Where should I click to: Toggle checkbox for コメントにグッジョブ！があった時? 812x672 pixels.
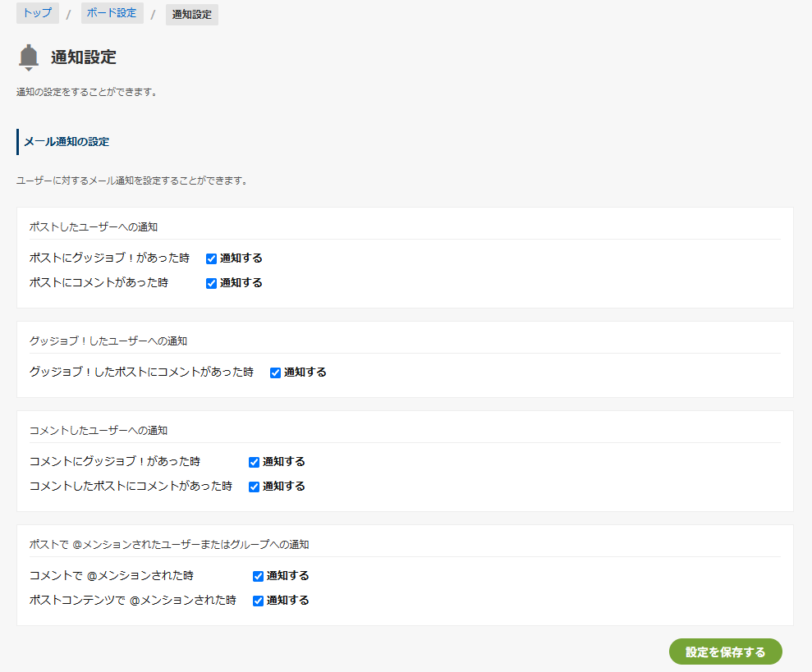[254, 462]
